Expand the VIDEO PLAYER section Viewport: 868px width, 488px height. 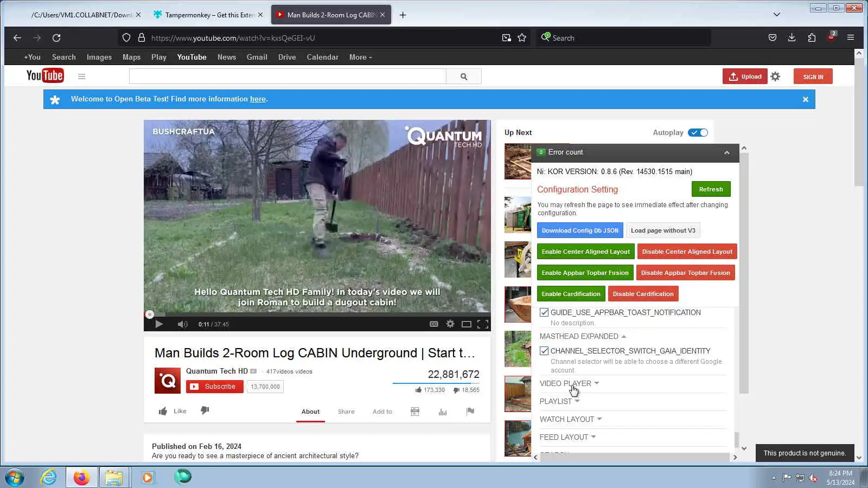[569, 383]
